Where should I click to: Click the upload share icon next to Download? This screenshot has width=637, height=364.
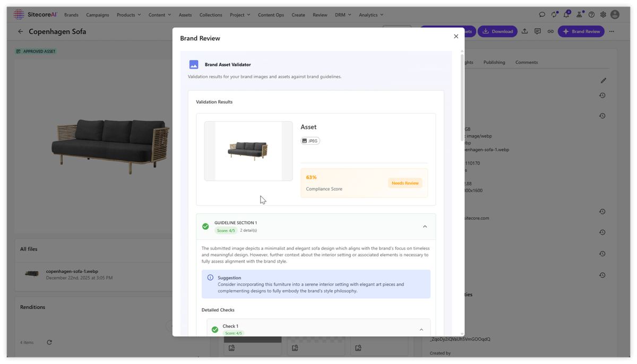pyautogui.click(x=524, y=31)
